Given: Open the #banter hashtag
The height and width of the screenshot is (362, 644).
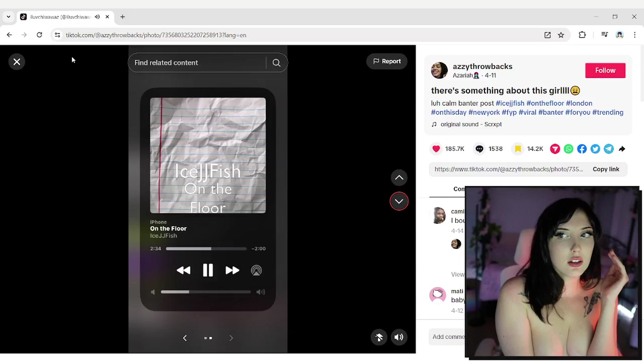Looking at the screenshot, I should coord(551,112).
